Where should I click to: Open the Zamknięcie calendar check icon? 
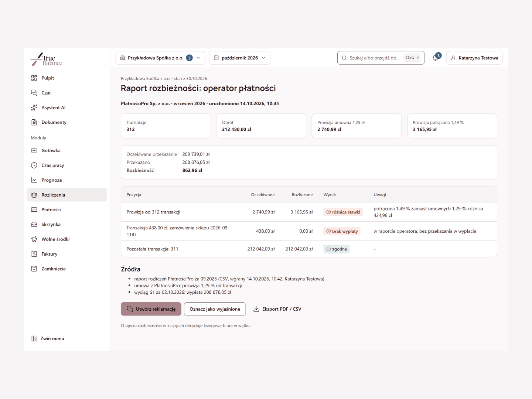pos(34,269)
